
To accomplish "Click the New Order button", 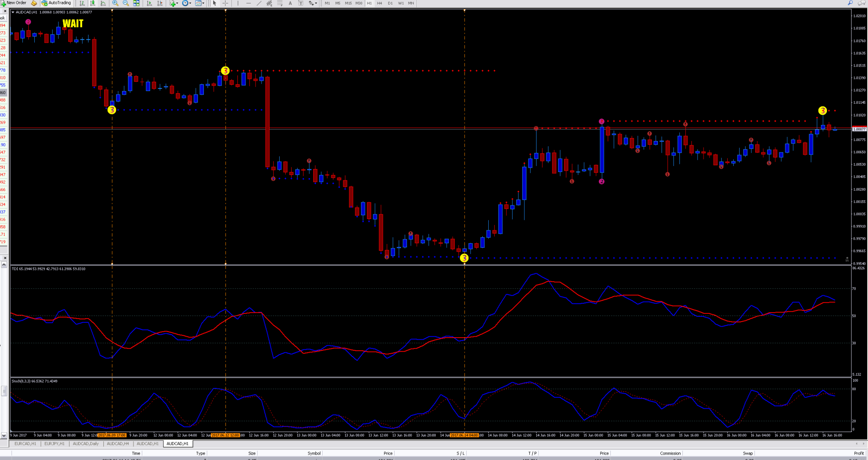I will 14,3.
